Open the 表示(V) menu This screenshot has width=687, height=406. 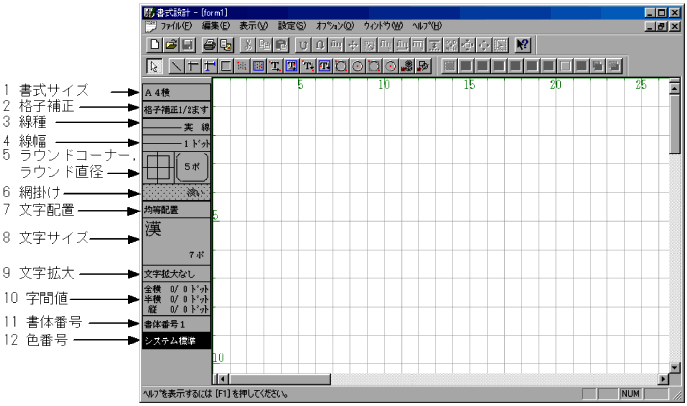tap(253, 26)
